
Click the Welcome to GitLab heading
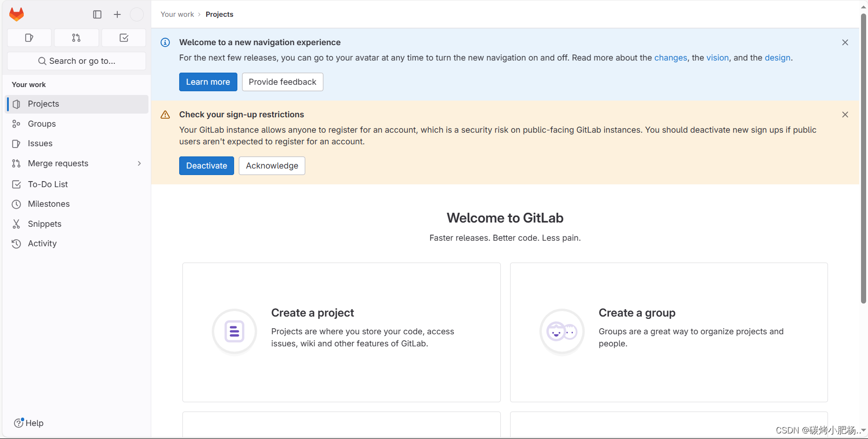(x=505, y=218)
